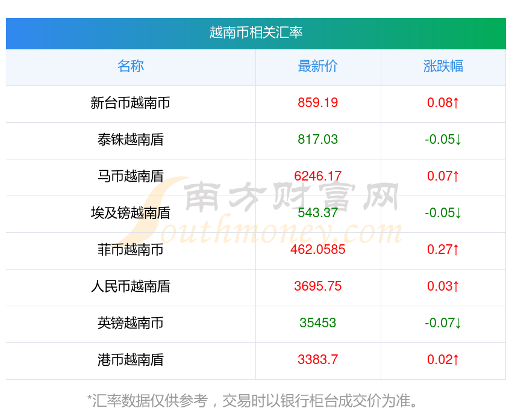
Task: Click the 涨跌幅 column header
Action: 443,66
